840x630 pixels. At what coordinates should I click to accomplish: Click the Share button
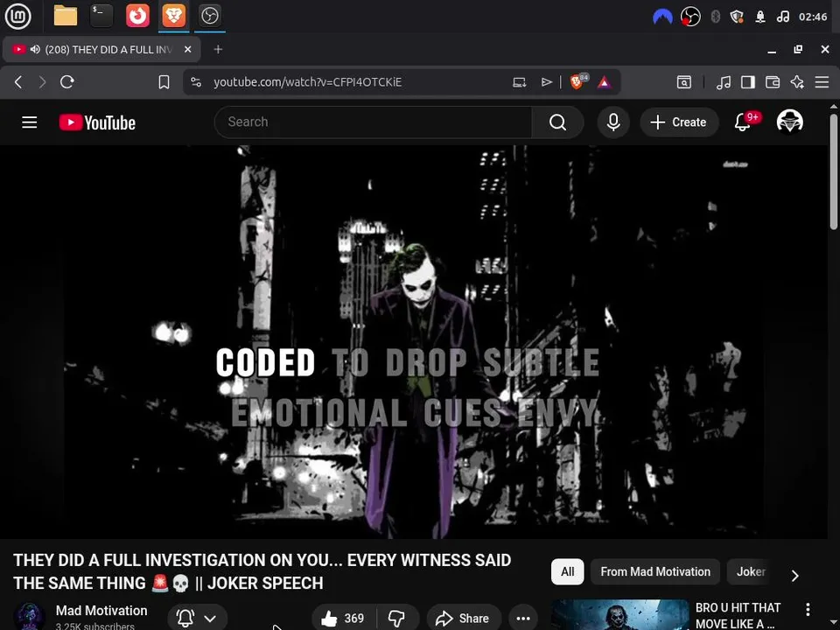point(464,619)
